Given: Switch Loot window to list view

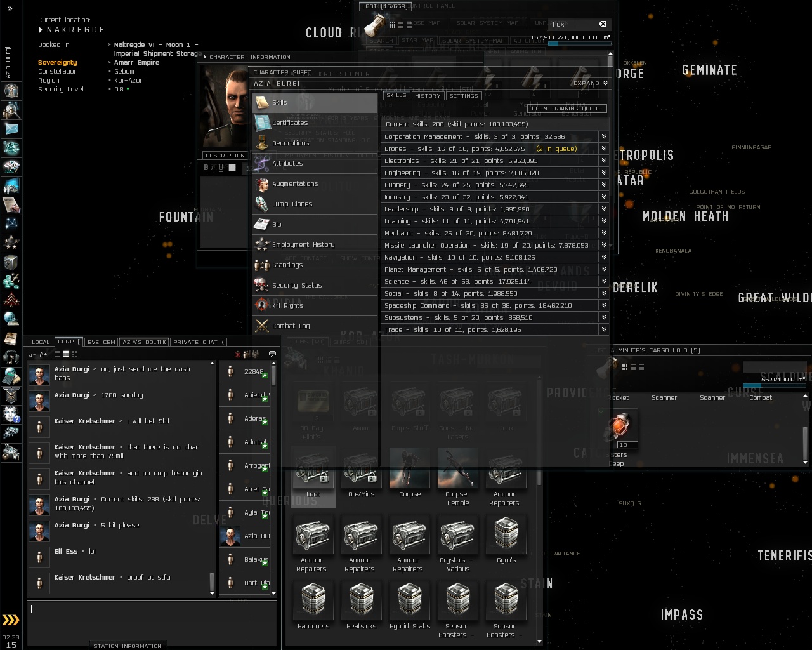Looking at the screenshot, I should tap(409, 25).
